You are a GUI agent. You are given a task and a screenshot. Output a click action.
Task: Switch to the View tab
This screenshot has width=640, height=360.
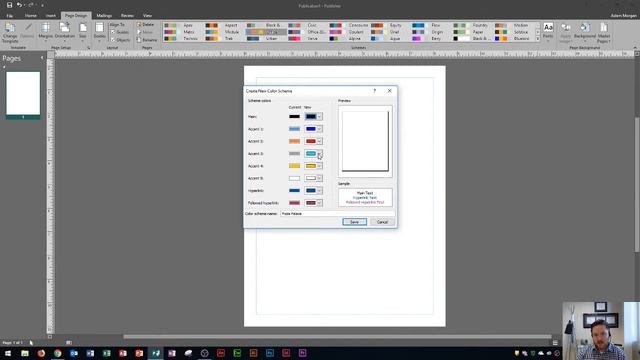[147, 16]
